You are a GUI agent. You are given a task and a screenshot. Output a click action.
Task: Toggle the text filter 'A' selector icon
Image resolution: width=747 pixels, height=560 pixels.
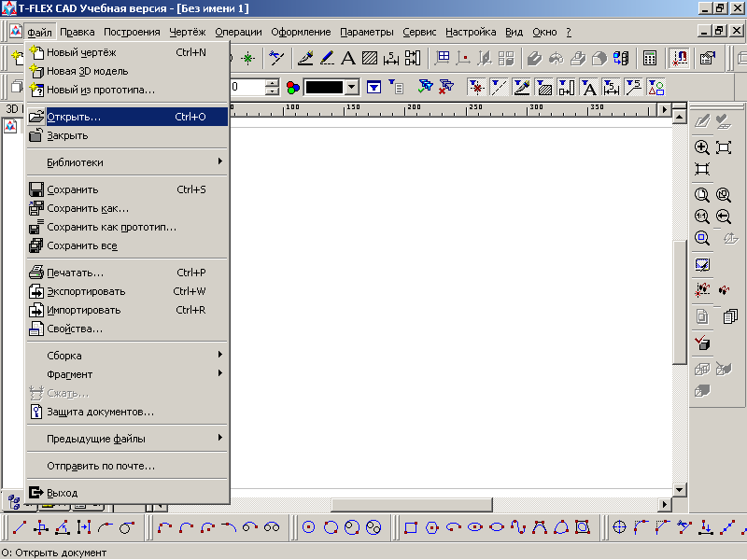(589, 88)
